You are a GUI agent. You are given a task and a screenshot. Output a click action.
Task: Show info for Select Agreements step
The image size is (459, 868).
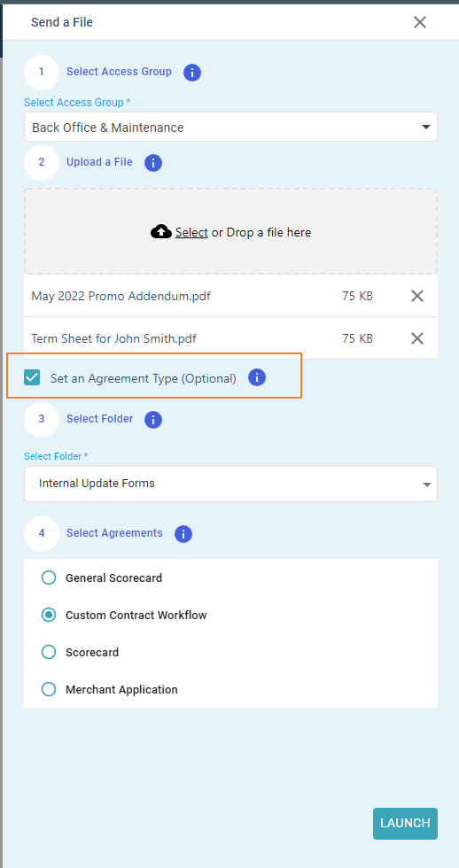[183, 533]
